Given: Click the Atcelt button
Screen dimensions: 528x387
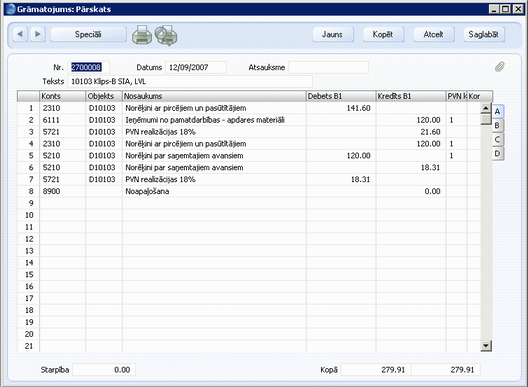Looking at the screenshot, I should click(434, 34).
